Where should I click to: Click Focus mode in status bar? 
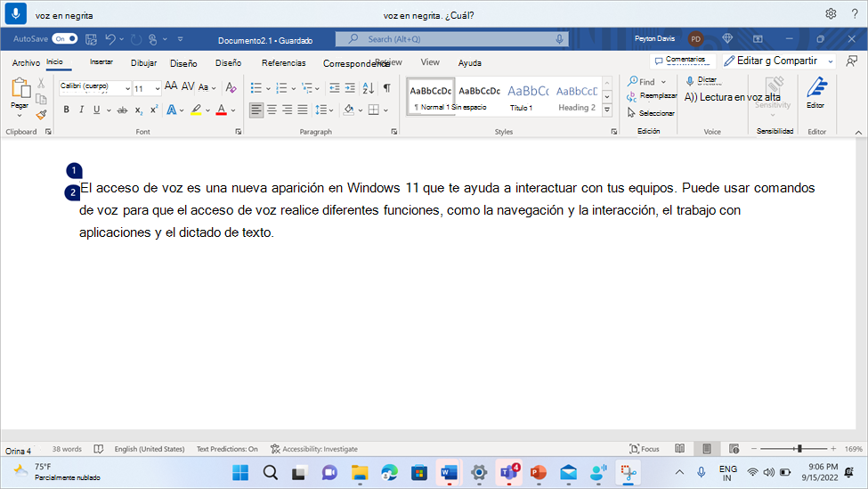(645, 449)
